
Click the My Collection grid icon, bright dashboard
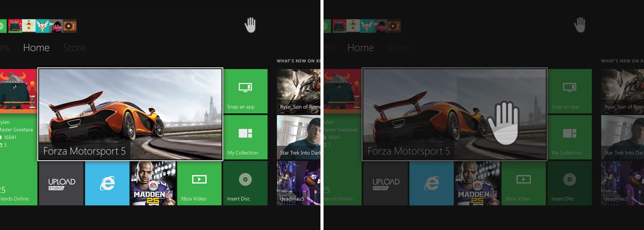tap(245, 133)
